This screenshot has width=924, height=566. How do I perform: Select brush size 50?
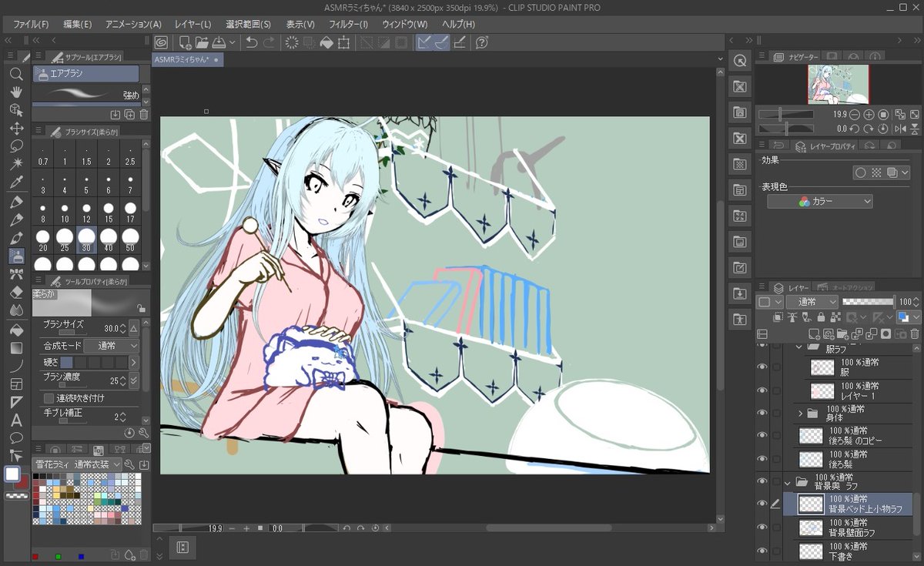(x=130, y=239)
